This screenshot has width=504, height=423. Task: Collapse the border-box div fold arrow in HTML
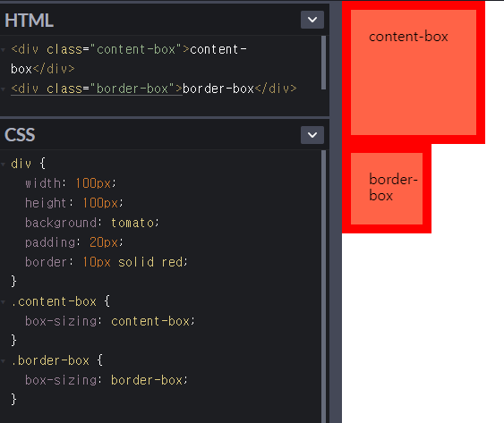[x=4, y=89]
